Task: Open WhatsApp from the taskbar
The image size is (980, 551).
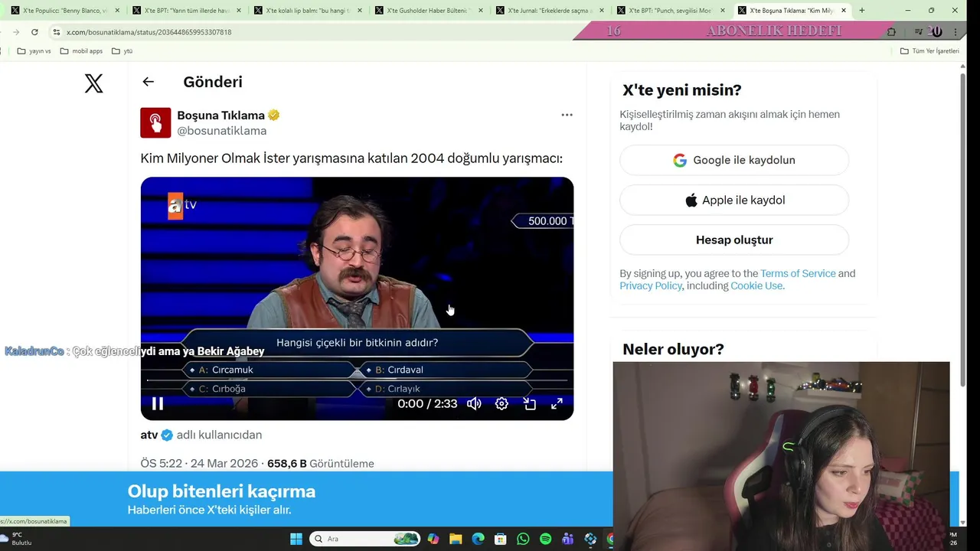Action: click(523, 539)
